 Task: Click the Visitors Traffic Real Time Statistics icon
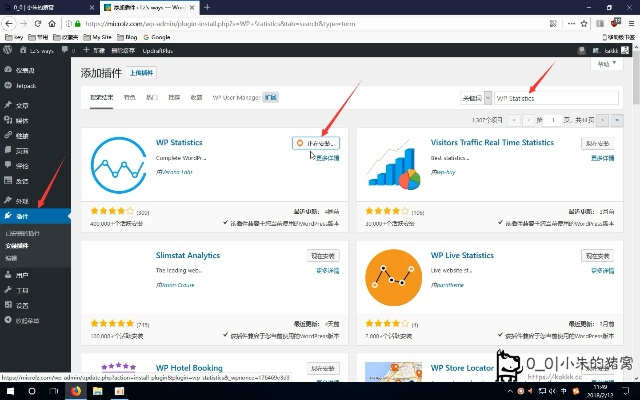[x=393, y=163]
